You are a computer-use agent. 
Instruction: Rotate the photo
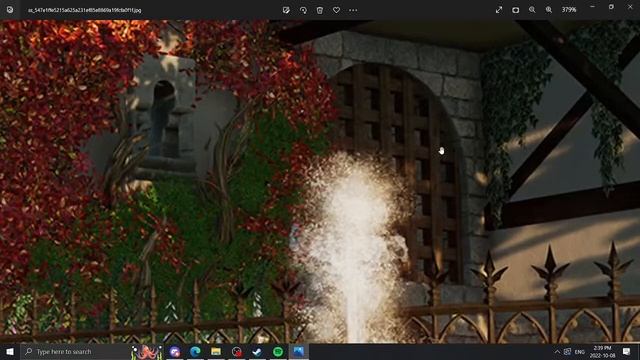[x=303, y=10]
